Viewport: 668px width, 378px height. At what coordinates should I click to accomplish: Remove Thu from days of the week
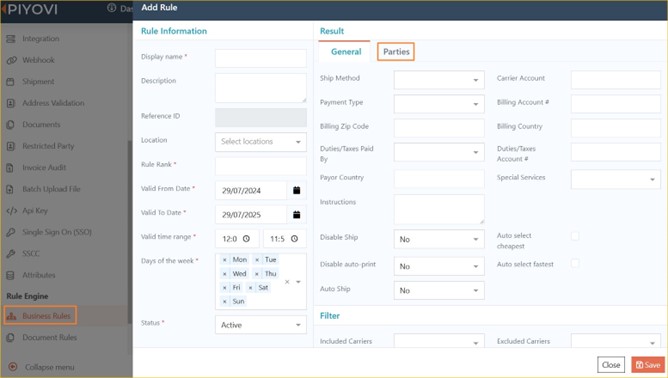257,274
